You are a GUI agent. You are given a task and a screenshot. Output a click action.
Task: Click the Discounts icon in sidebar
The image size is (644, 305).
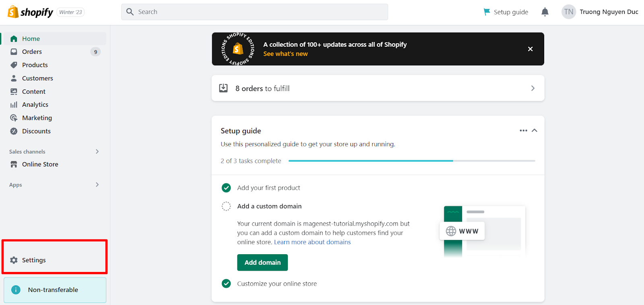coord(14,131)
